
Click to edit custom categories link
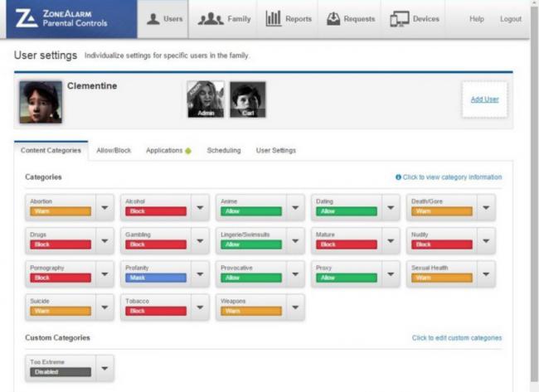(457, 338)
